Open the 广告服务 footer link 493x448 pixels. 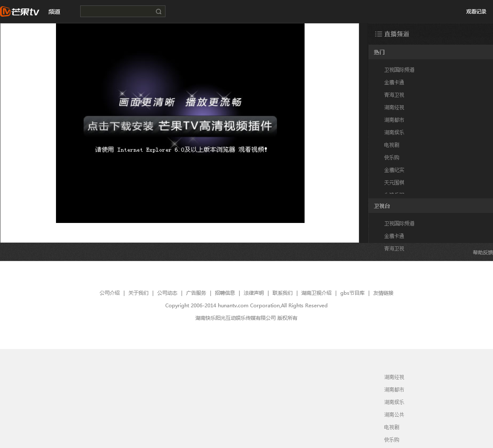[x=196, y=293]
